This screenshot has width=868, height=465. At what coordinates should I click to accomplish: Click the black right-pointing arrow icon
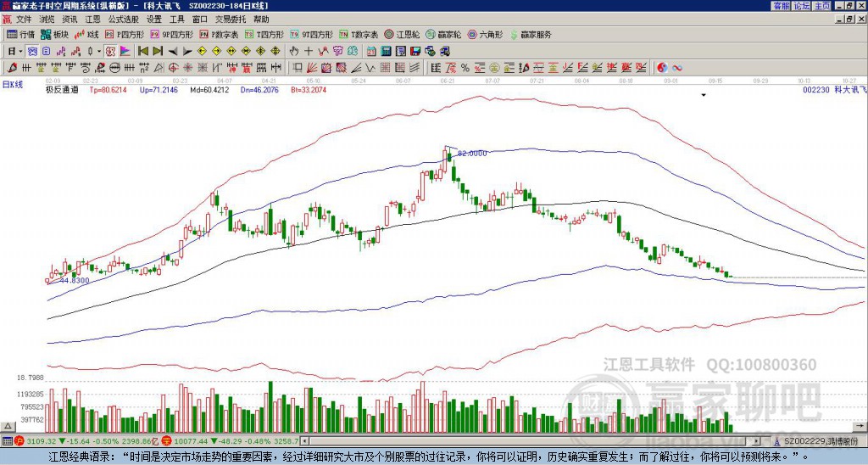coord(187,52)
